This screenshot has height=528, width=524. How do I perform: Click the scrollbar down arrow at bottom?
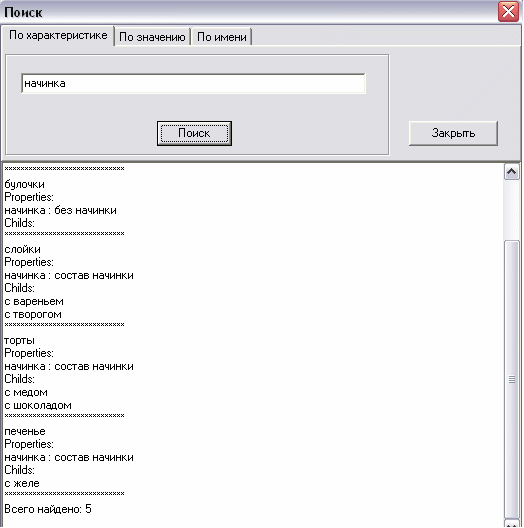(512, 524)
